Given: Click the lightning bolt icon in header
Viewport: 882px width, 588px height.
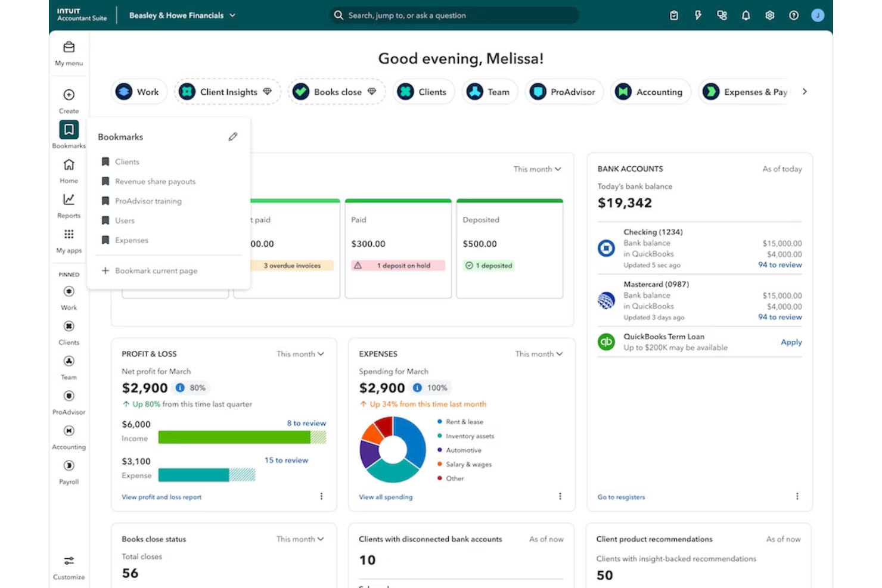Looking at the screenshot, I should [698, 15].
